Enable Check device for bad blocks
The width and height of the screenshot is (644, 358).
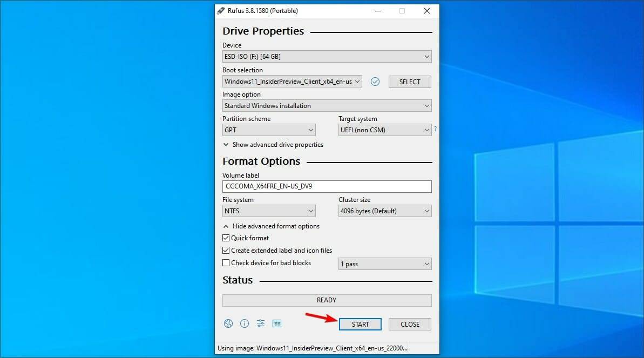[x=226, y=262]
